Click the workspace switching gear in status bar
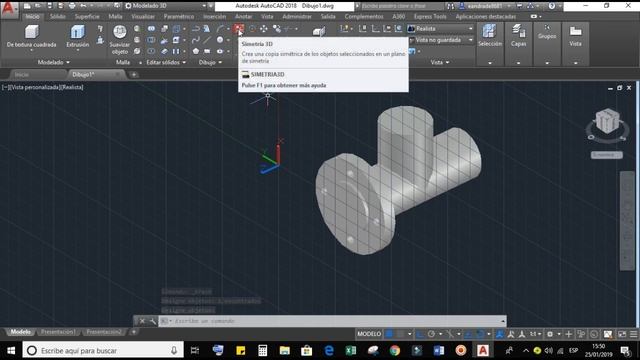Viewport: 640px width, 360px height. [550, 334]
